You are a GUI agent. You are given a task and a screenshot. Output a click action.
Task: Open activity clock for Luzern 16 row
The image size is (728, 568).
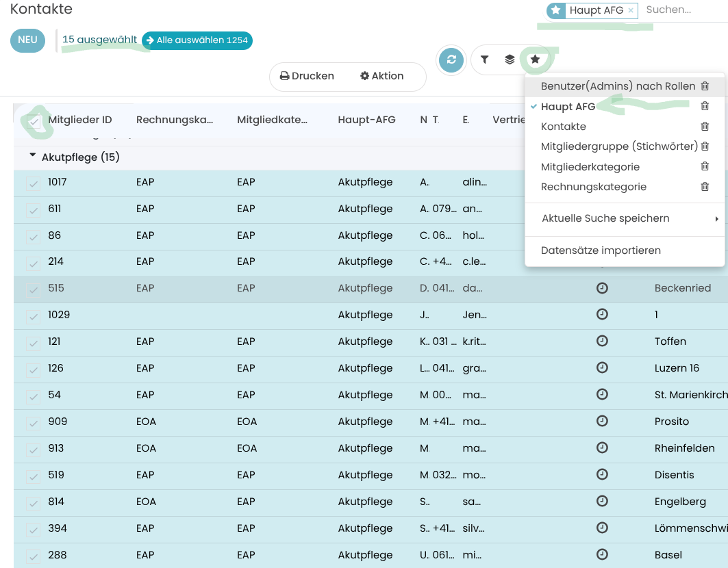pyautogui.click(x=602, y=368)
